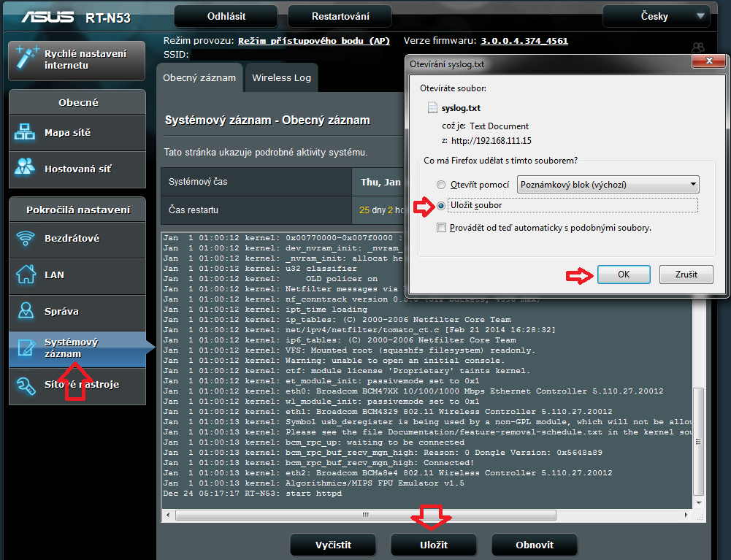Click the syslog.txt file icon in dialog

(x=432, y=108)
